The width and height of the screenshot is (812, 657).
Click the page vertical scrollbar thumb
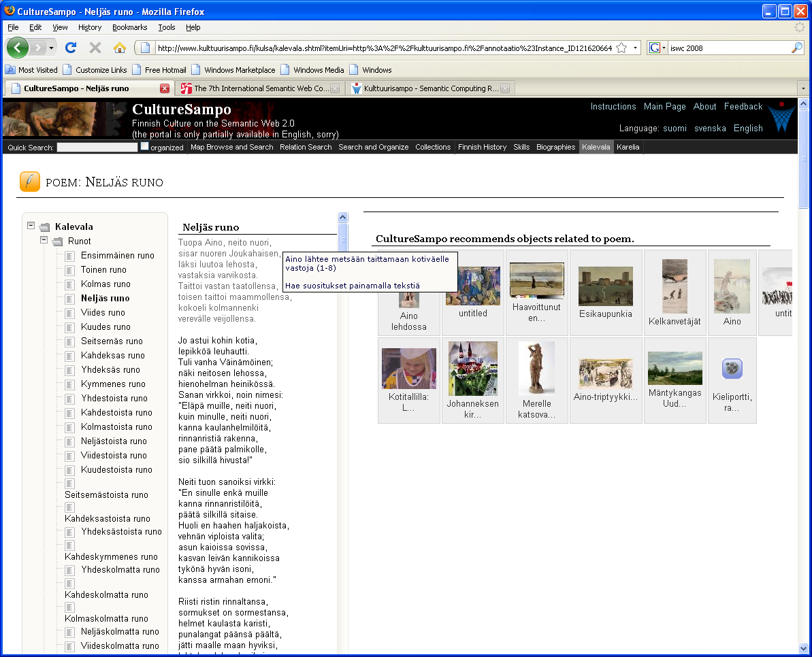click(803, 159)
